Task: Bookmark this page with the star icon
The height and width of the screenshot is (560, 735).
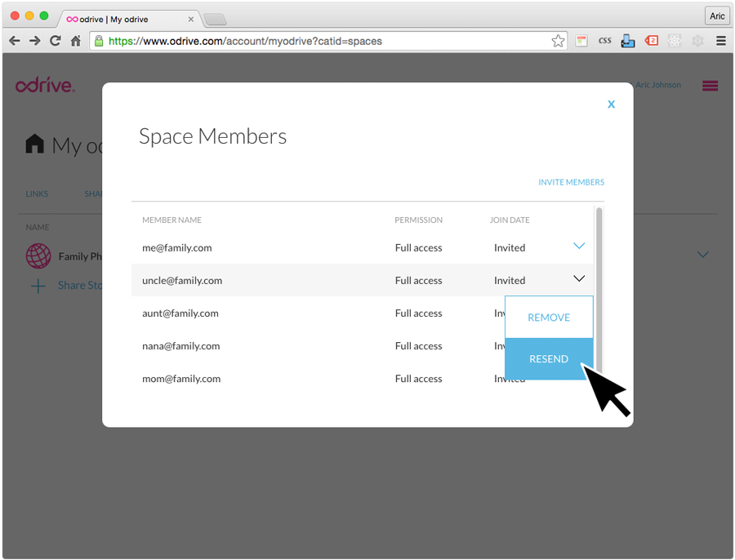Action: 558,42
